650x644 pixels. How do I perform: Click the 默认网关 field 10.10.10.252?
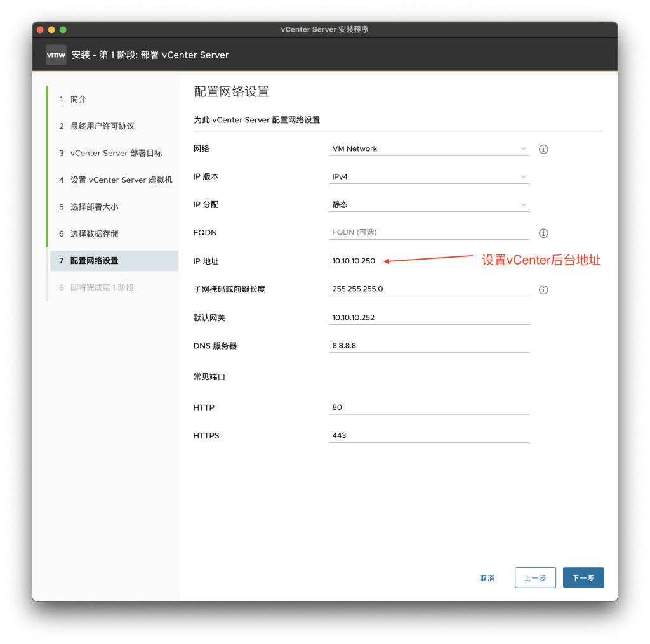(429, 317)
